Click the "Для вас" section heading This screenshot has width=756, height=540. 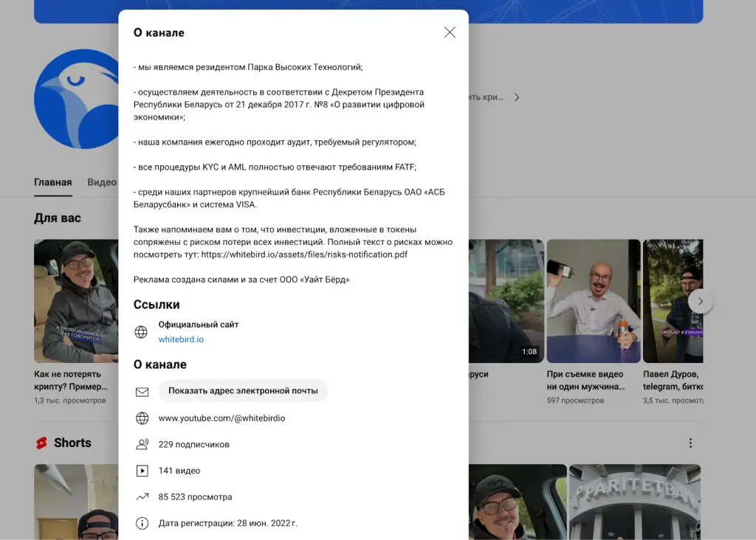pyautogui.click(x=58, y=218)
